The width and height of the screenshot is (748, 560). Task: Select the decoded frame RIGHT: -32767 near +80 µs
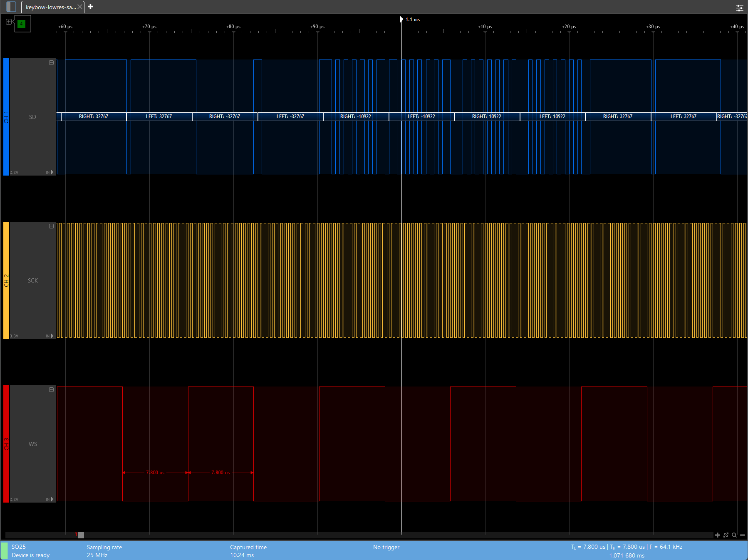(x=225, y=116)
